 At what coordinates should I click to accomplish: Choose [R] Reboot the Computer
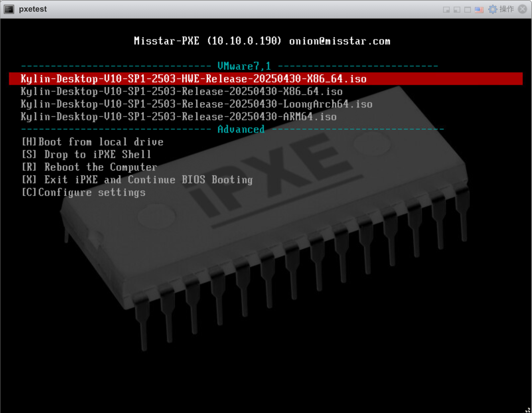[x=90, y=167]
